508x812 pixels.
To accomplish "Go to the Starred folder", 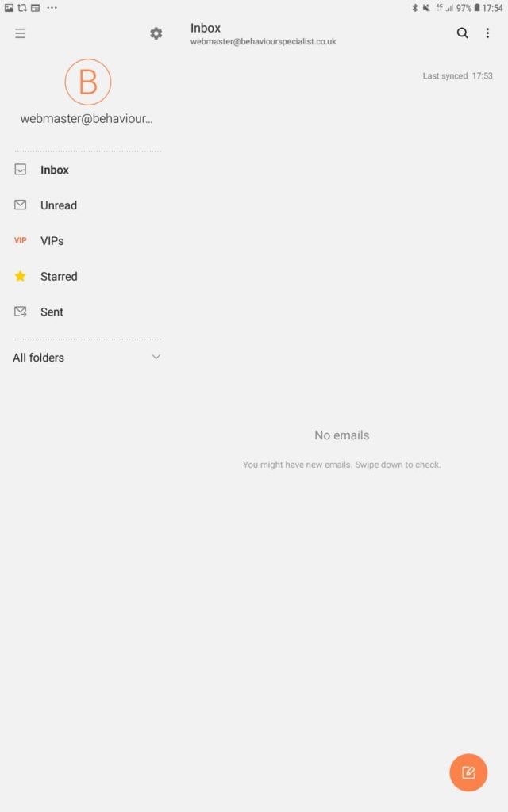I will click(59, 276).
